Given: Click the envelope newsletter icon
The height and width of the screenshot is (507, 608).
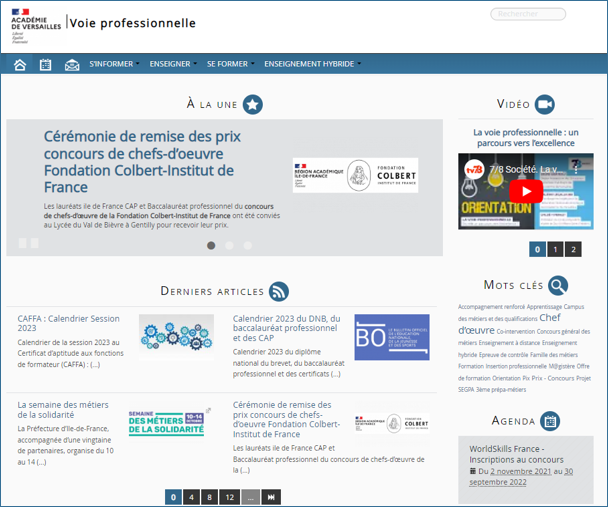Looking at the screenshot, I should point(72,65).
